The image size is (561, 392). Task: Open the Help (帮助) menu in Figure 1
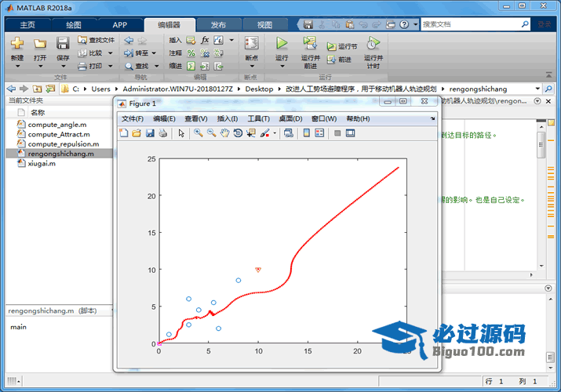(358, 118)
